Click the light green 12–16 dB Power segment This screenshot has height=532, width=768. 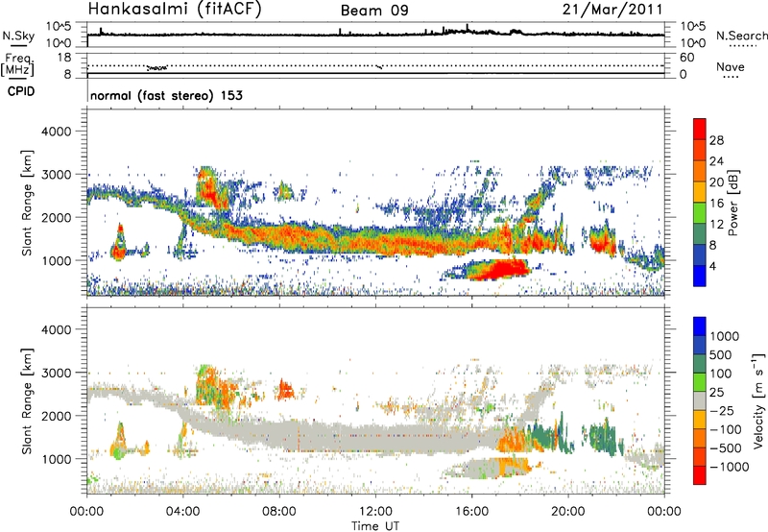click(700, 213)
